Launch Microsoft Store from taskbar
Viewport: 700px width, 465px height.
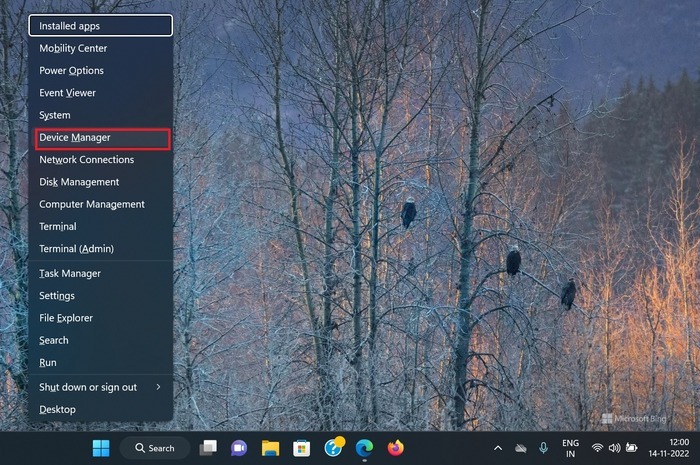301,448
